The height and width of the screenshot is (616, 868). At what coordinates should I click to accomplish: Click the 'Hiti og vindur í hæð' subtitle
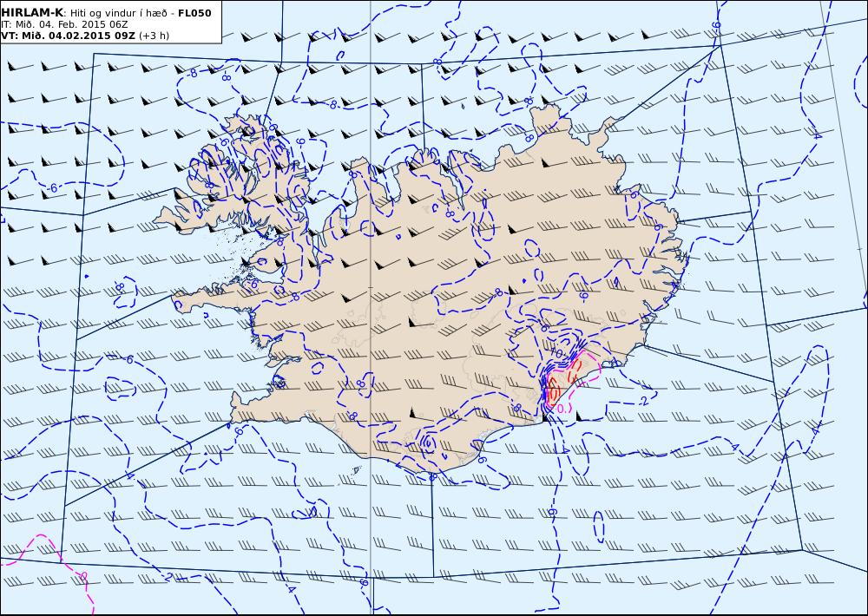pyautogui.click(x=118, y=13)
